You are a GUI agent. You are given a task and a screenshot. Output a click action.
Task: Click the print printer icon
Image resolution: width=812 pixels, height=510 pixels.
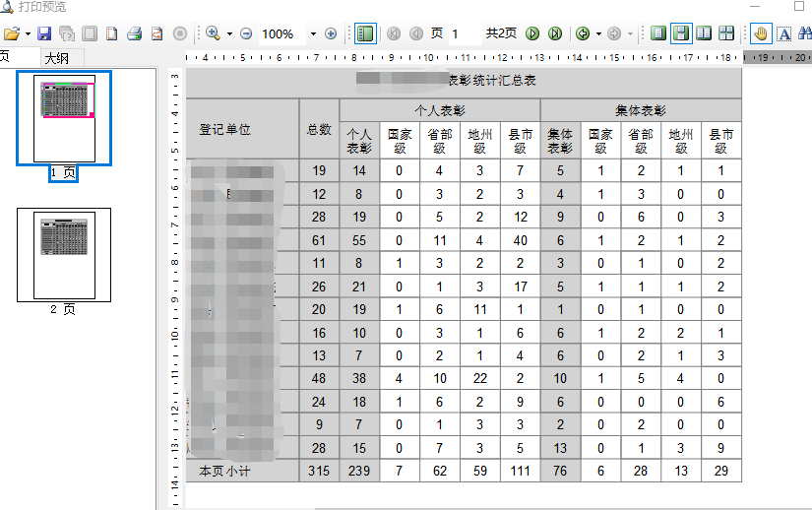135,34
